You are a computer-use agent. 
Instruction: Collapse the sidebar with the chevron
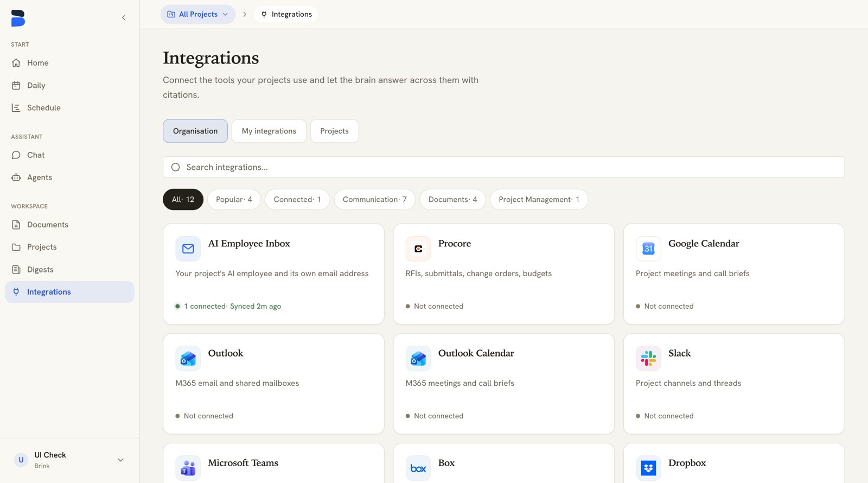point(124,18)
